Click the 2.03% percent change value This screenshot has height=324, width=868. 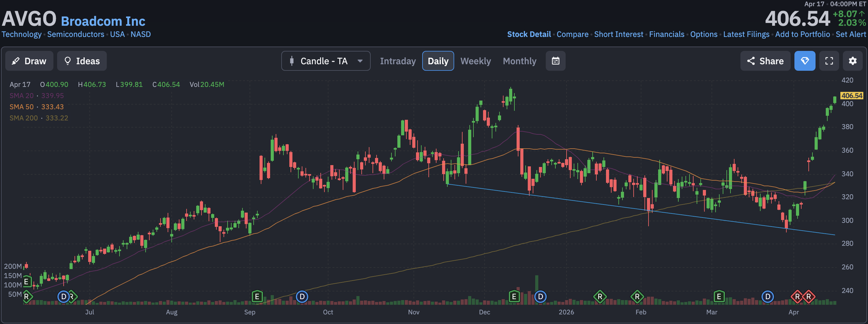point(852,23)
